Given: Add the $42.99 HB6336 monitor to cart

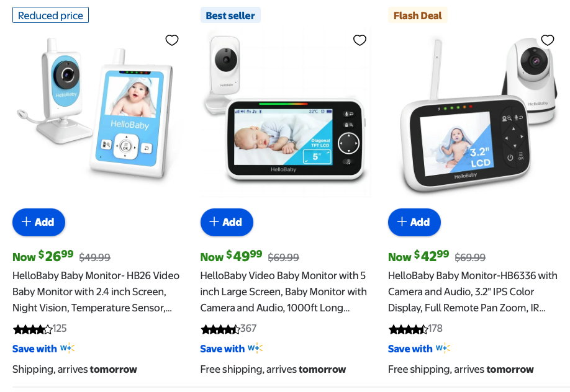Looking at the screenshot, I should tap(414, 222).
